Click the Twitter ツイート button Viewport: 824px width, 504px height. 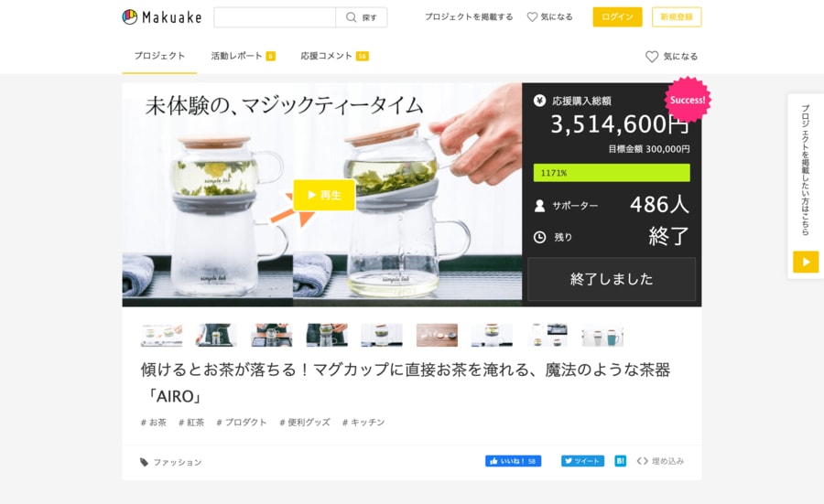[x=582, y=461]
